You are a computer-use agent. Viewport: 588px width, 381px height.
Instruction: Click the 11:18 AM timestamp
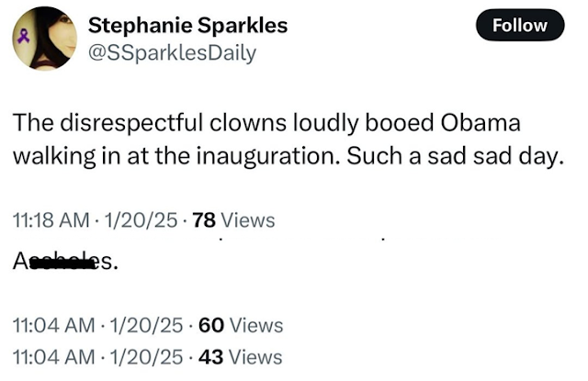[x=51, y=220]
